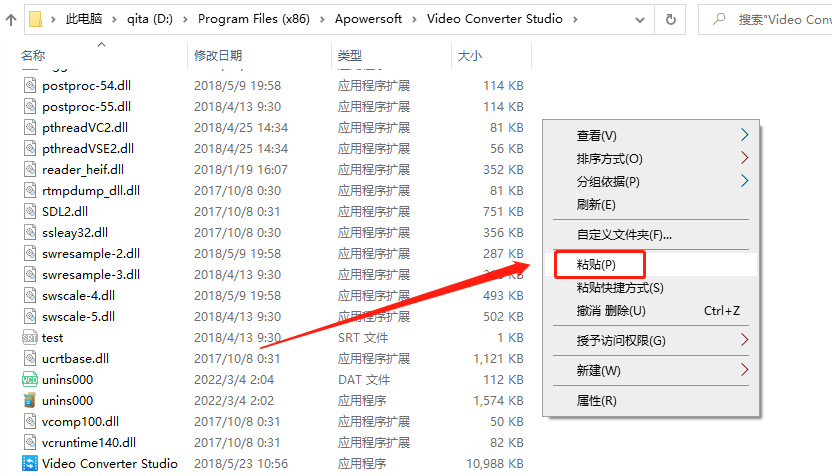Sort by 修改日期 column header
This screenshot has height=476, width=832.
[218, 55]
